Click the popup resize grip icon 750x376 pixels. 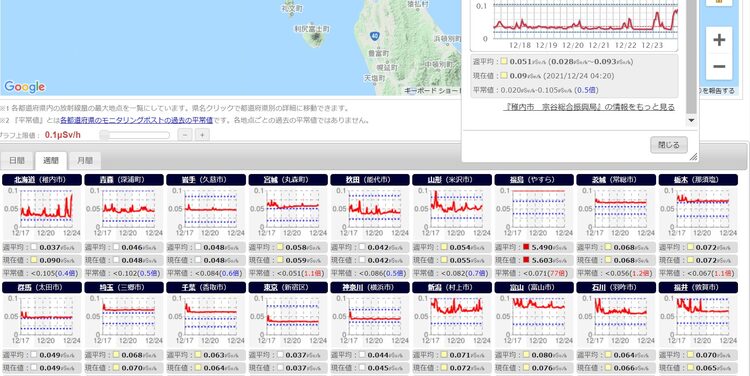coord(693,156)
